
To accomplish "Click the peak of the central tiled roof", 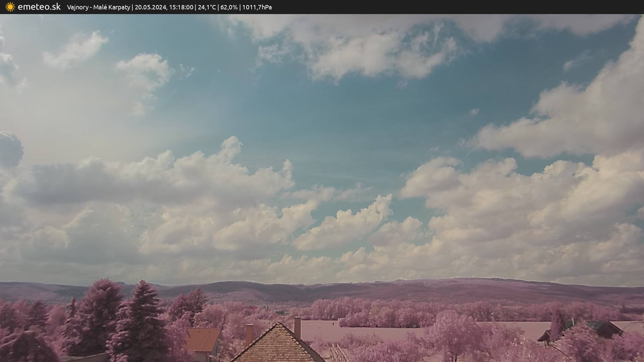I will click(278, 324).
